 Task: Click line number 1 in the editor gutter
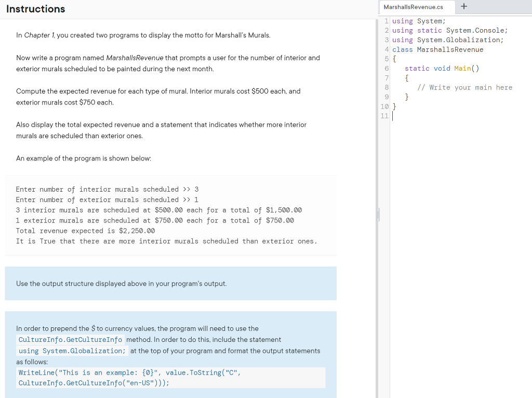pyautogui.click(x=386, y=21)
